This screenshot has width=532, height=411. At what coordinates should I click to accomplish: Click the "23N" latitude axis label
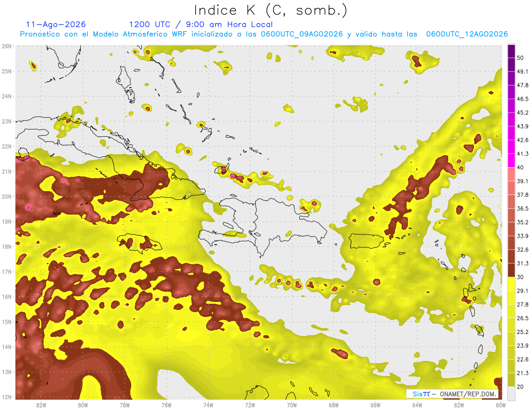coord(6,121)
